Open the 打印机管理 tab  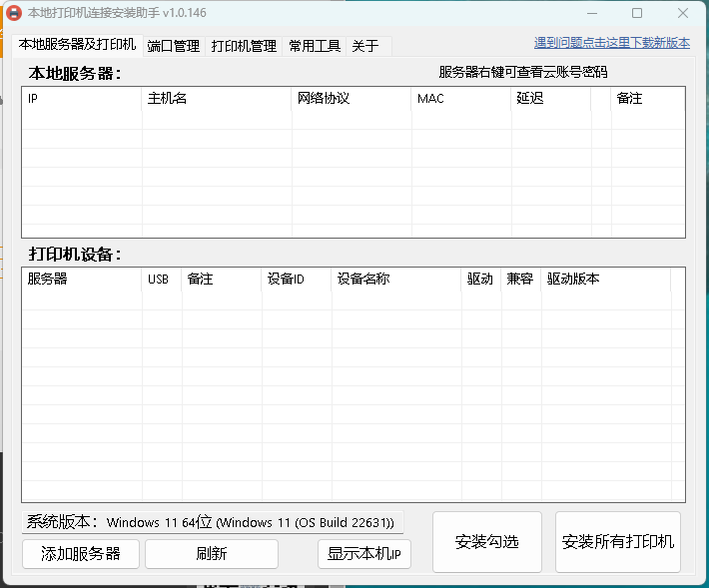244,46
